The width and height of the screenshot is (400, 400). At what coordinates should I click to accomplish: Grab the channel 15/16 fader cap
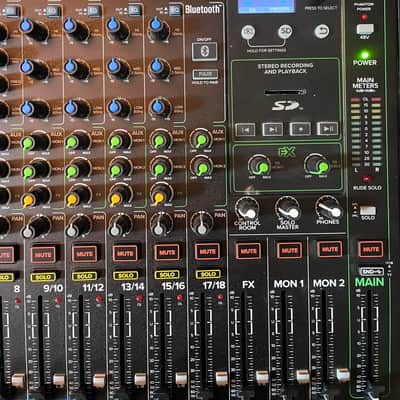(x=181, y=379)
